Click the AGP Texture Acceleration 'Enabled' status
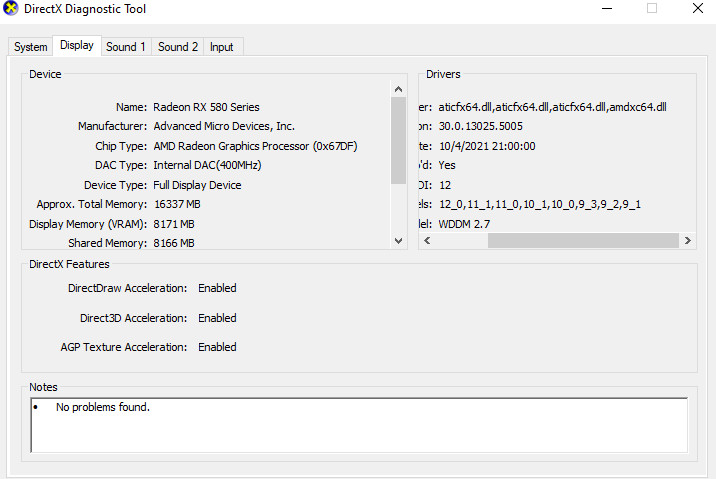 [217, 347]
